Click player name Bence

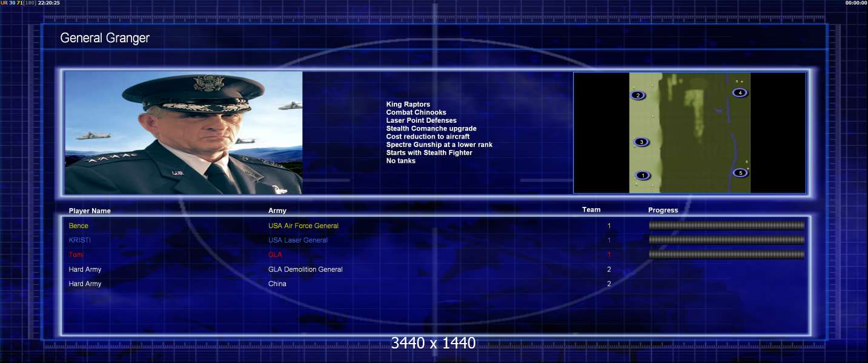point(78,226)
